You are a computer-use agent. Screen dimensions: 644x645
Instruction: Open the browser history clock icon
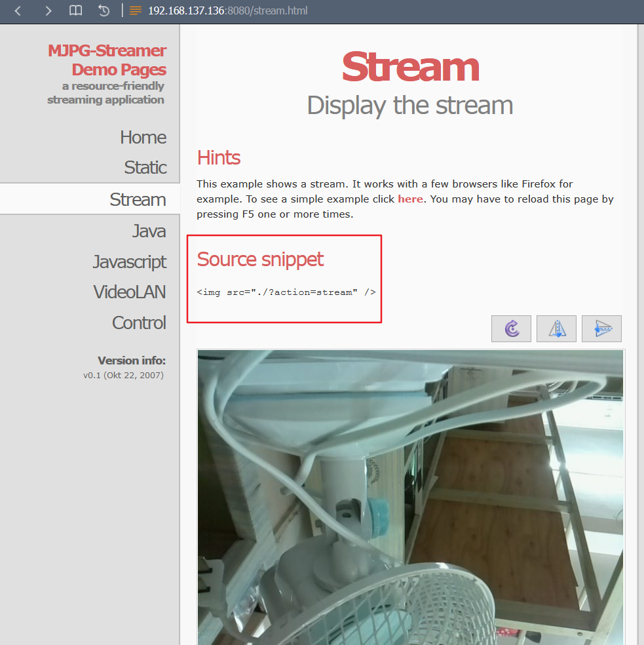tap(104, 10)
